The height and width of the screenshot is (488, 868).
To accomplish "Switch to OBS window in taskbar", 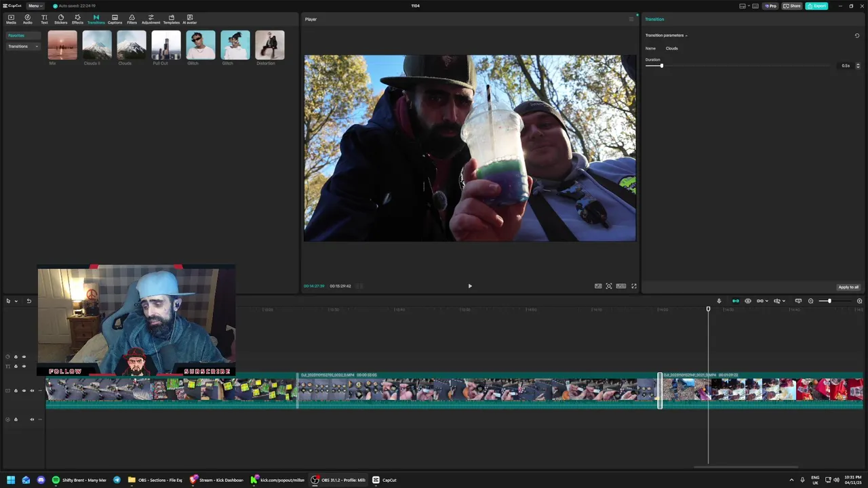I will click(x=339, y=480).
